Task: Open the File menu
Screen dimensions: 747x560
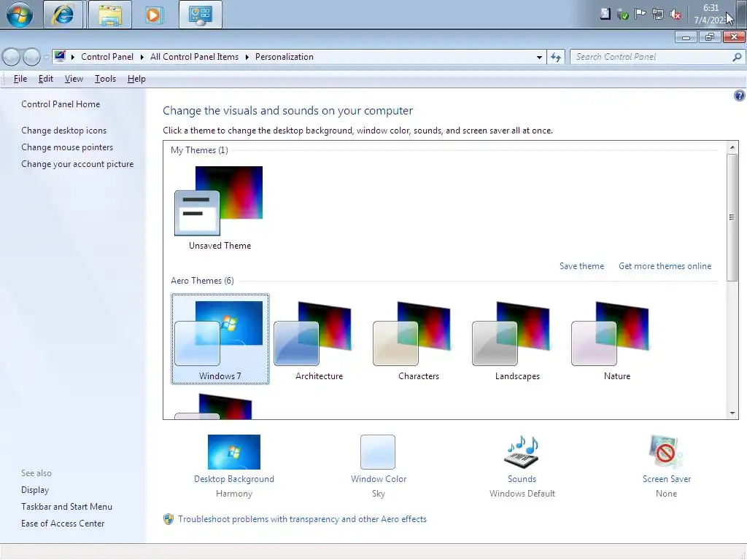Action: [x=20, y=79]
